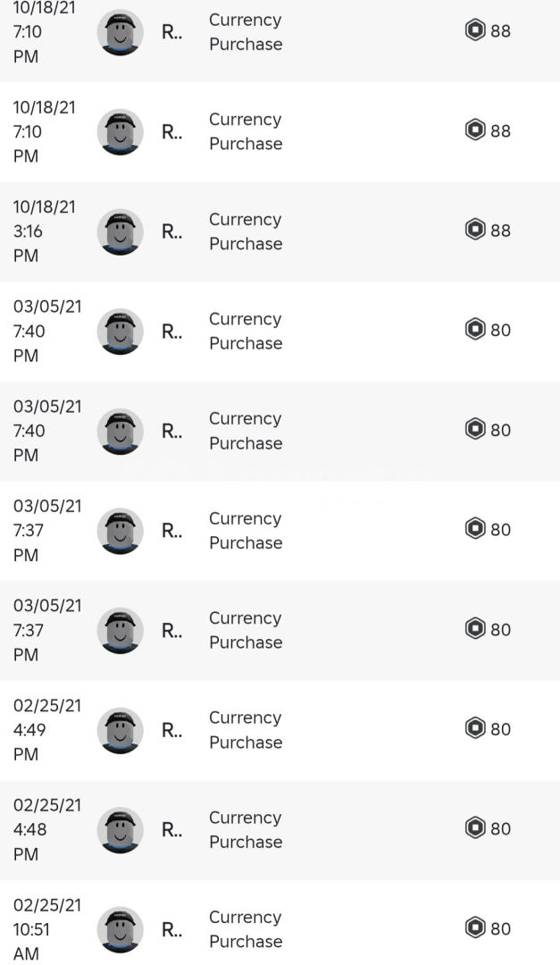The image size is (560, 965).
Task: Select the avatar in the 4:48 PM transaction
Action: click(120, 830)
